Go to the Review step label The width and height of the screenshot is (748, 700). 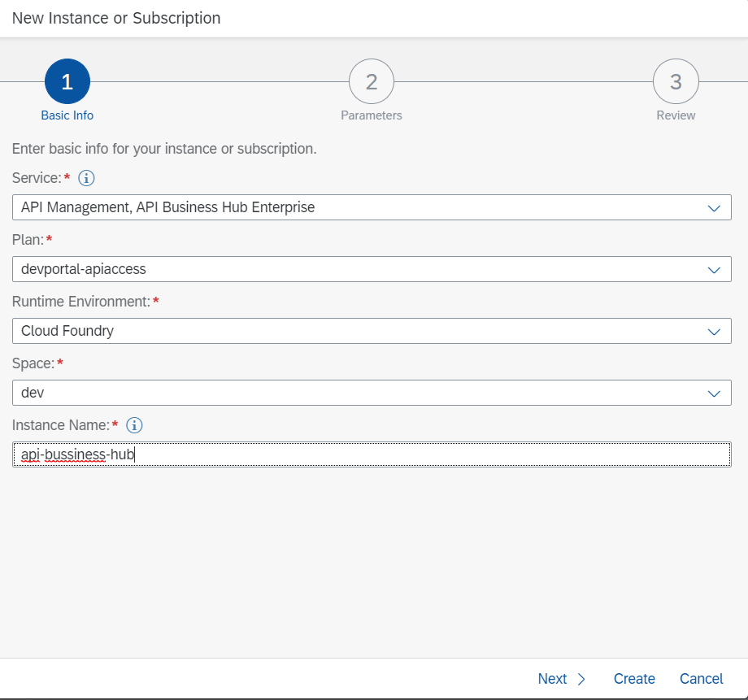pos(676,115)
